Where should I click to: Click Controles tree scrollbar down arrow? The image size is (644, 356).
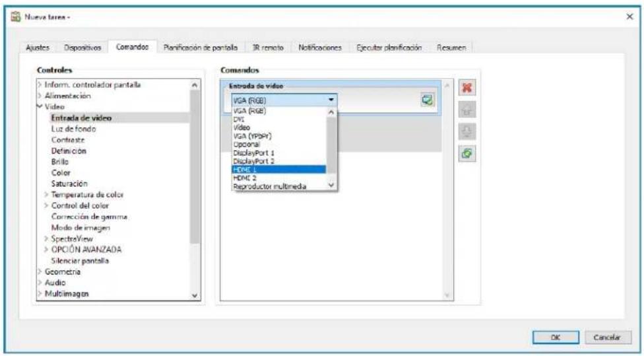pyautogui.click(x=195, y=295)
